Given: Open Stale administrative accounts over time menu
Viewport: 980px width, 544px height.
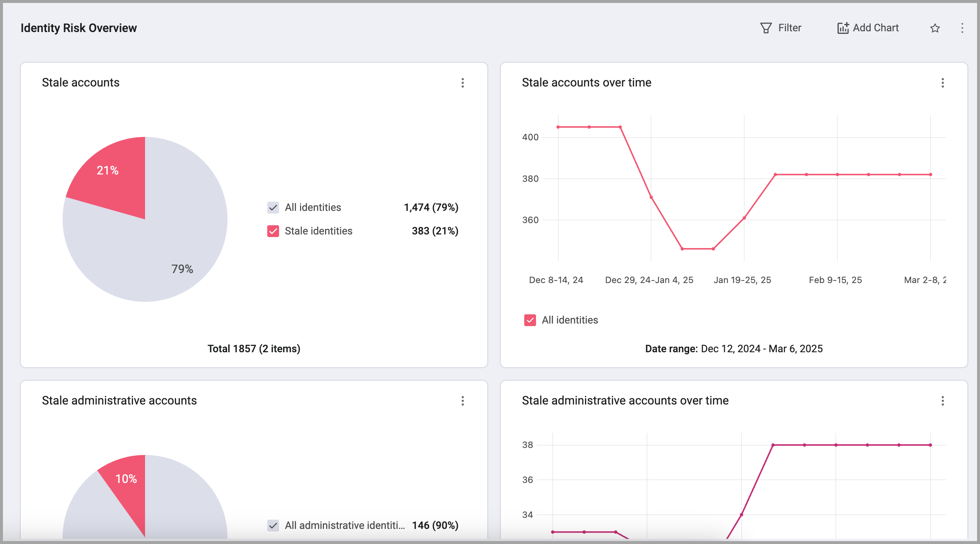Looking at the screenshot, I should [x=942, y=400].
